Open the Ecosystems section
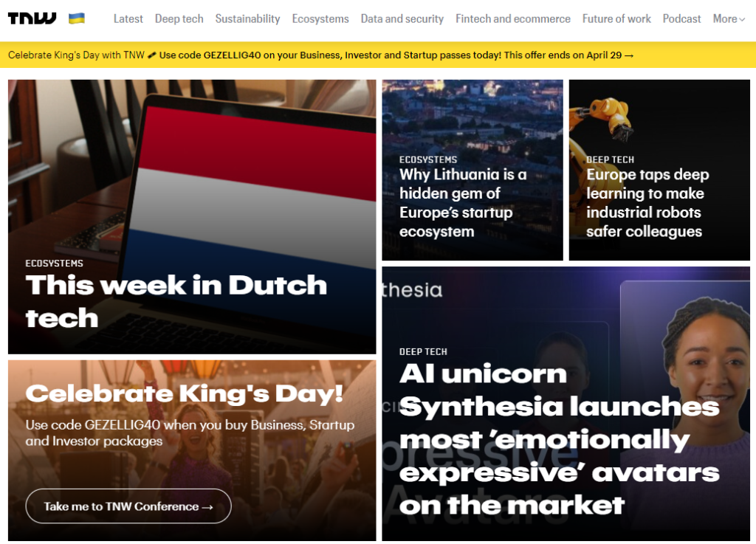 point(320,18)
